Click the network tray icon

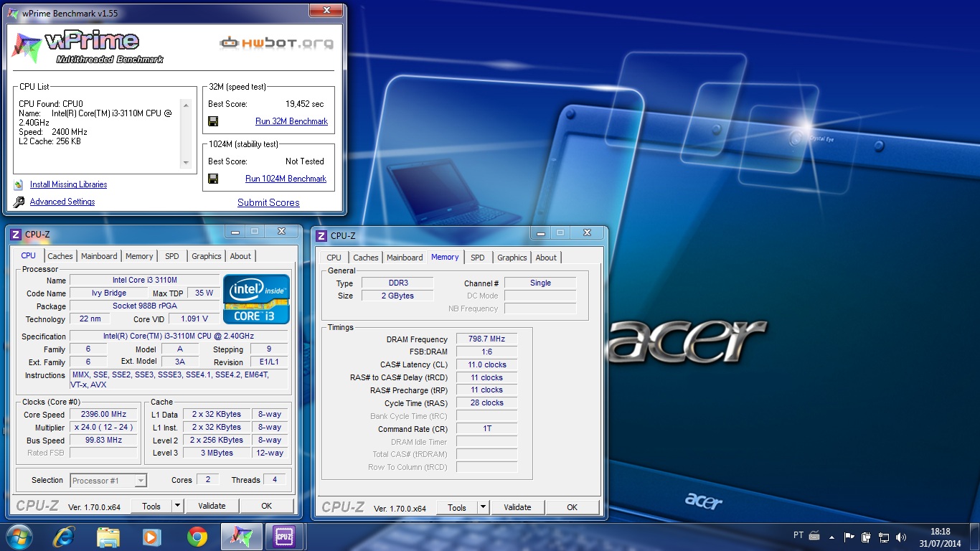click(884, 537)
